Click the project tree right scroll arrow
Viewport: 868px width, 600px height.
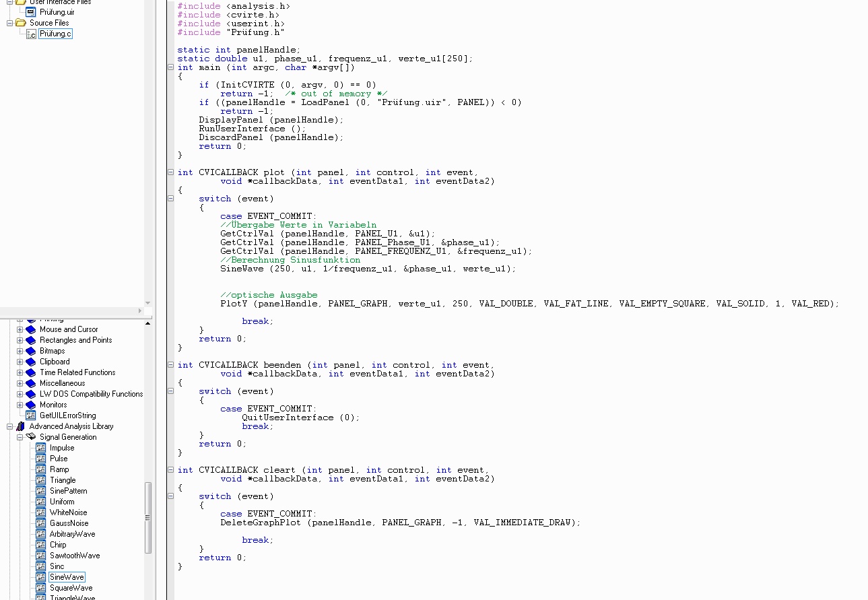[x=140, y=311]
